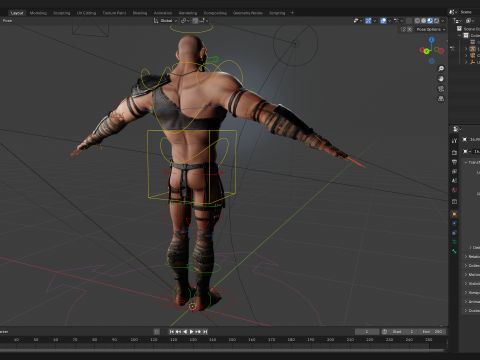Switch to the Animation workspace tab

click(x=163, y=13)
